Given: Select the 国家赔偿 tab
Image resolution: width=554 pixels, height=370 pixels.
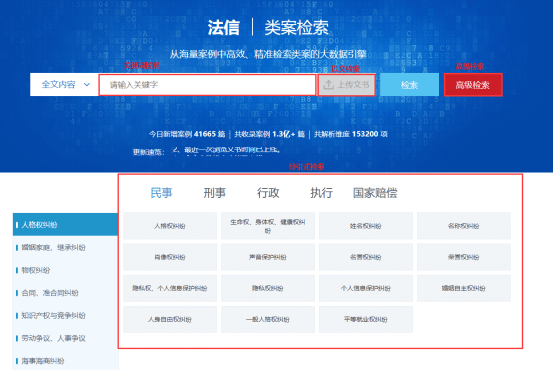Looking at the screenshot, I should 375,193.
